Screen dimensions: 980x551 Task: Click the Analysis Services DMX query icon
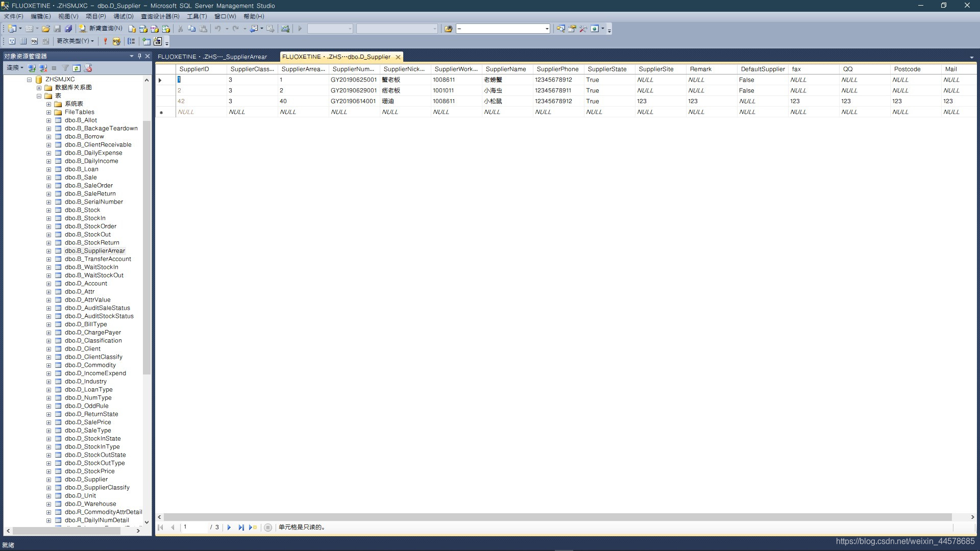tap(155, 29)
